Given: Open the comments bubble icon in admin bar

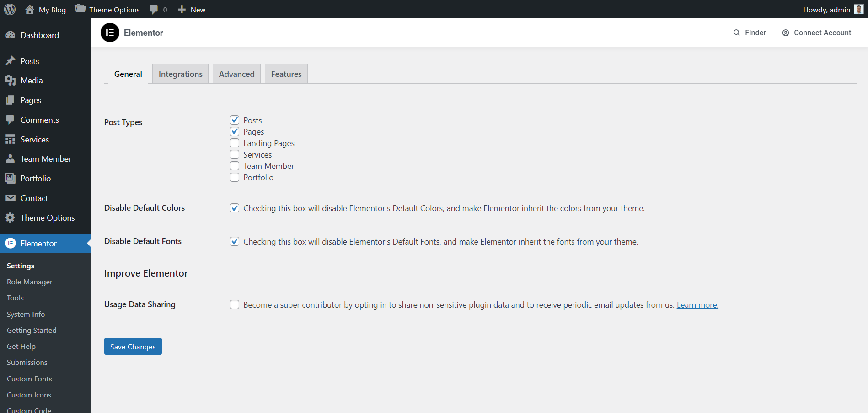Looking at the screenshot, I should pyautogui.click(x=154, y=10).
